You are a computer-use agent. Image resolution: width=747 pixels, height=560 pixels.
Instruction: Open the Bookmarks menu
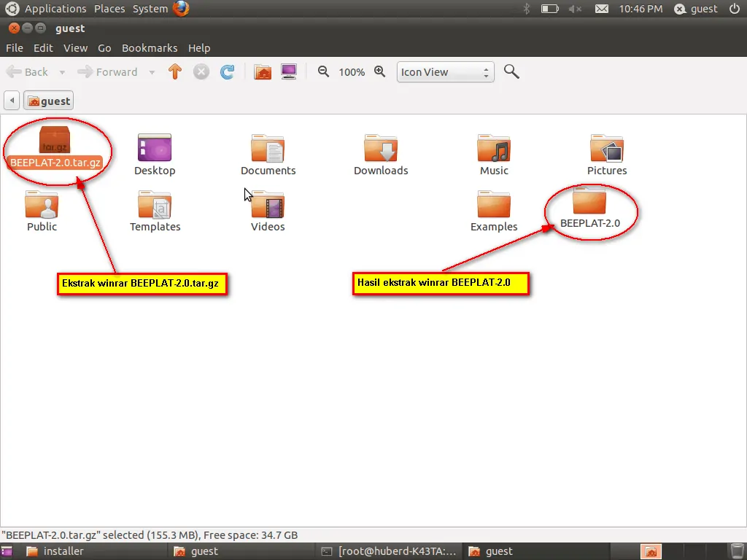coord(150,48)
